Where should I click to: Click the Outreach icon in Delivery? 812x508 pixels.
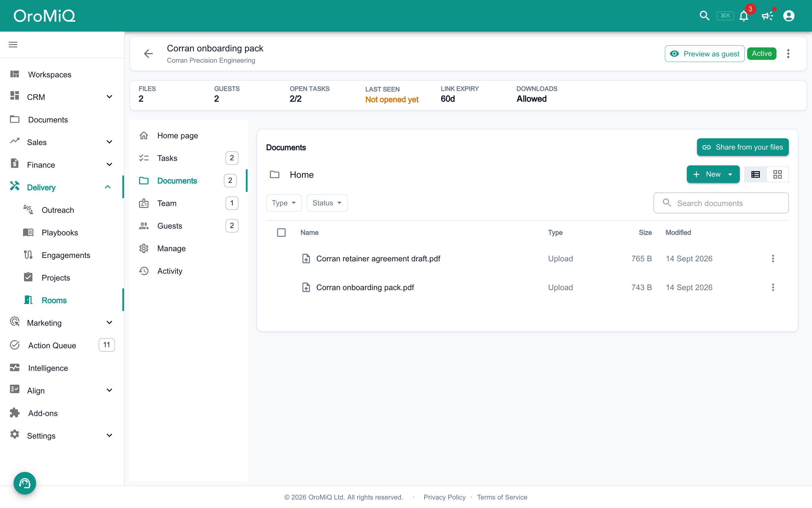pyautogui.click(x=28, y=209)
